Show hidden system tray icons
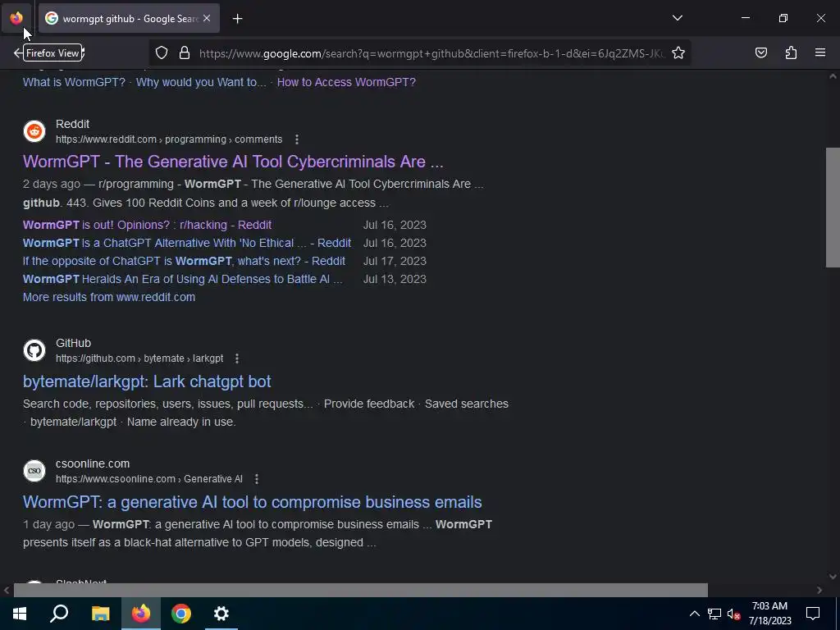Viewport: 840px width, 630px height. click(694, 614)
